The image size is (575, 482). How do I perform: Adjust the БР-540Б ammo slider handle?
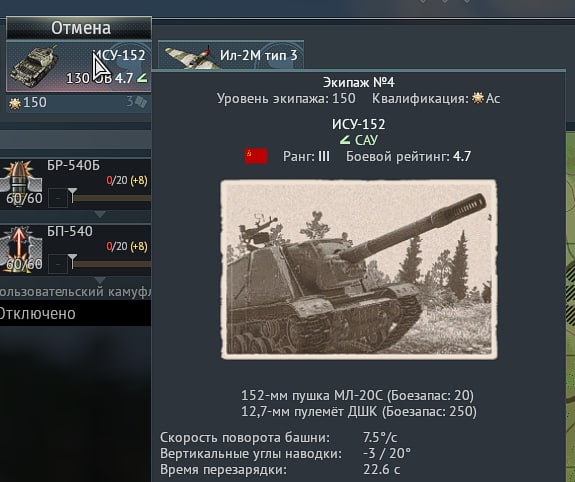(73, 195)
